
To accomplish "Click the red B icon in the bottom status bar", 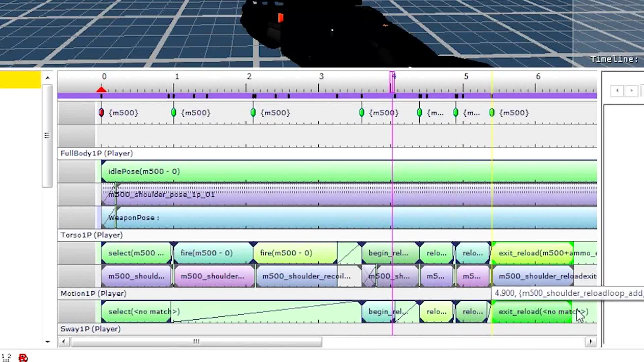I will [23, 358].
